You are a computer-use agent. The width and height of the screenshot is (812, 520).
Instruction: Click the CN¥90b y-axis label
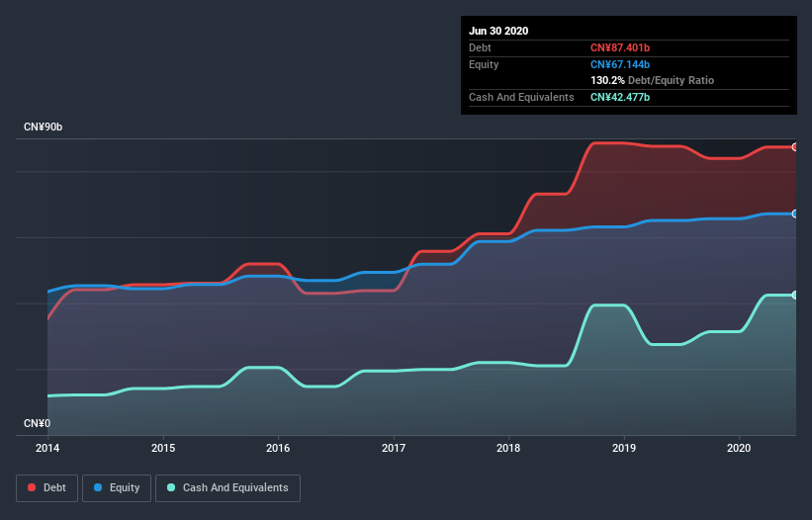pyautogui.click(x=43, y=128)
